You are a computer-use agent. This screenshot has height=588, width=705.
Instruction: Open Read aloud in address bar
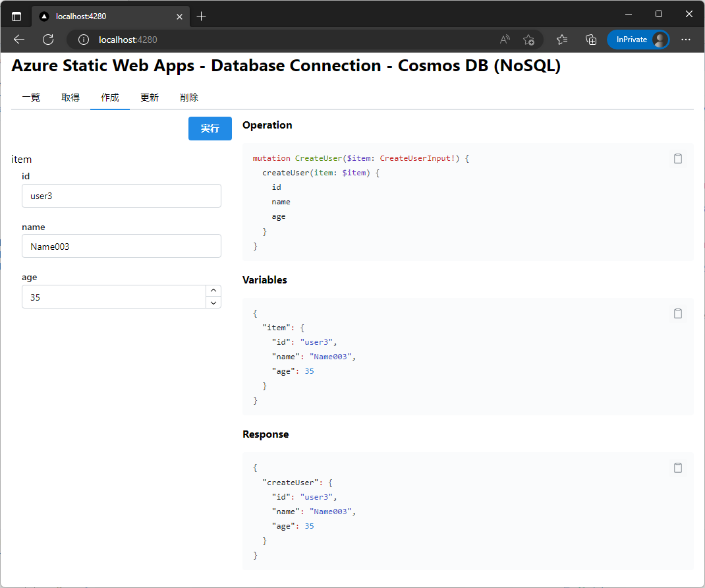click(505, 40)
